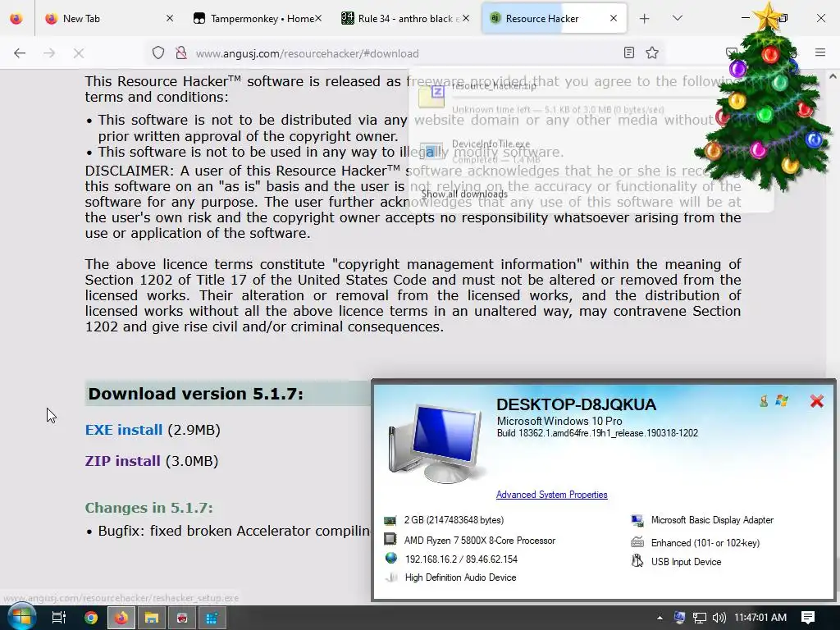This screenshot has height=630, width=840.
Task: Click the Firefox taskbar button
Action: [121, 618]
